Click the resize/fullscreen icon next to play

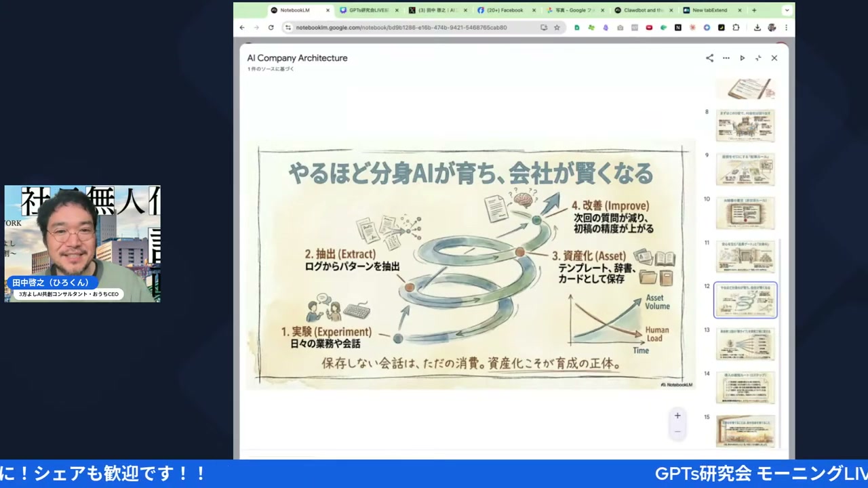(x=758, y=58)
